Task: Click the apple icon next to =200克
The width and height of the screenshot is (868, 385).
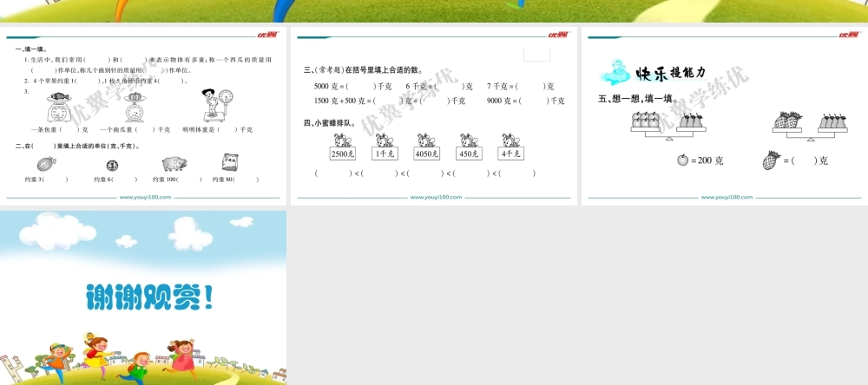Action: (682, 160)
